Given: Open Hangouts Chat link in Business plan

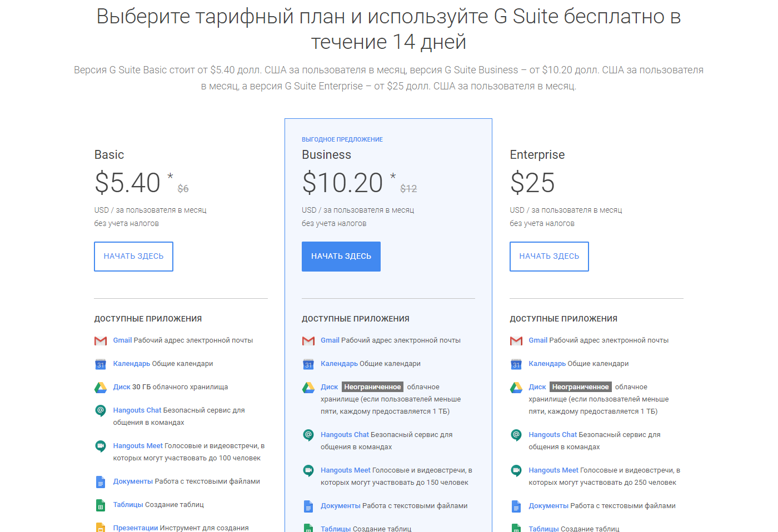Looking at the screenshot, I should [345, 435].
